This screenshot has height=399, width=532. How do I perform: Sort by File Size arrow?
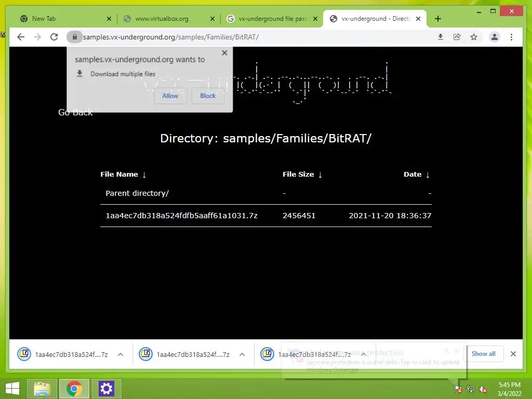coord(320,175)
